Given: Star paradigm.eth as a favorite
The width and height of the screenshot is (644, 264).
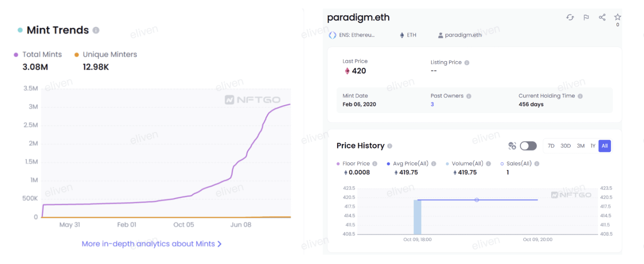Looking at the screenshot, I should click(x=618, y=17).
